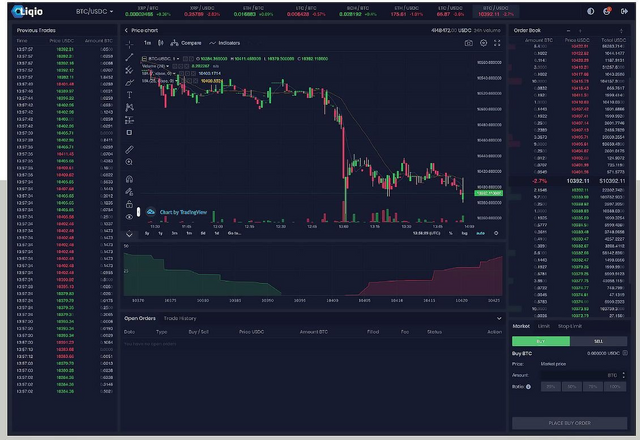Set ratio to 50%

click(x=572, y=387)
